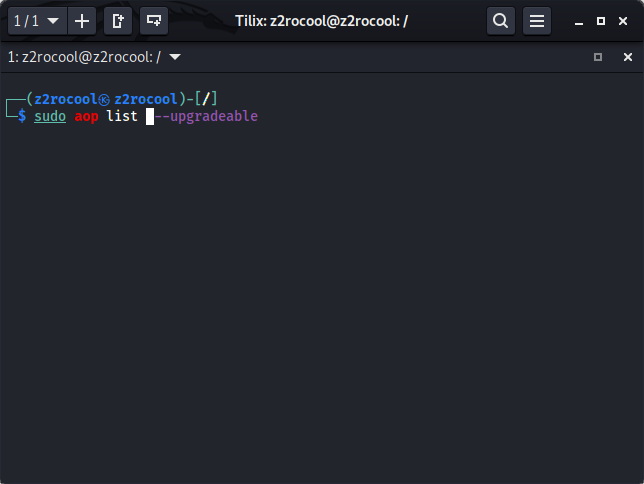Image resolution: width=644 pixels, height=484 pixels.
Task: Click the red 'aop' text in command
Action: point(86,117)
